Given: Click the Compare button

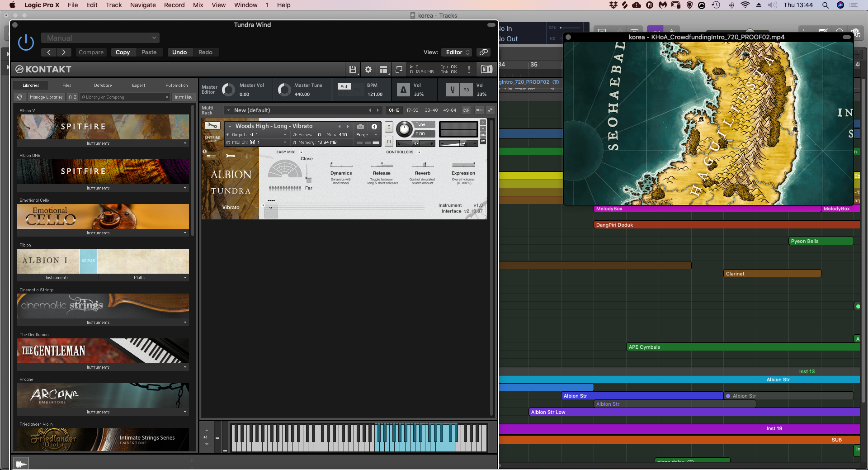Looking at the screenshot, I should pyautogui.click(x=91, y=52).
